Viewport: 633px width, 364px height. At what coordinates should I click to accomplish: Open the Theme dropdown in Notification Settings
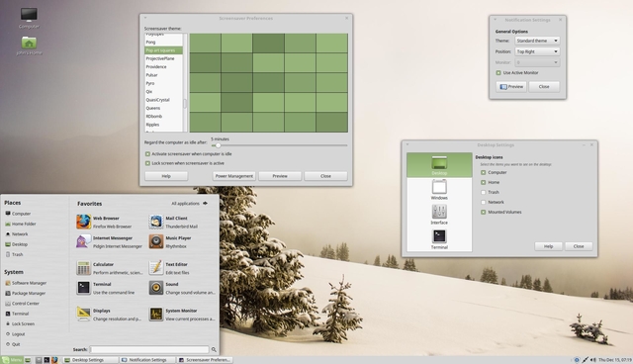[537, 41]
